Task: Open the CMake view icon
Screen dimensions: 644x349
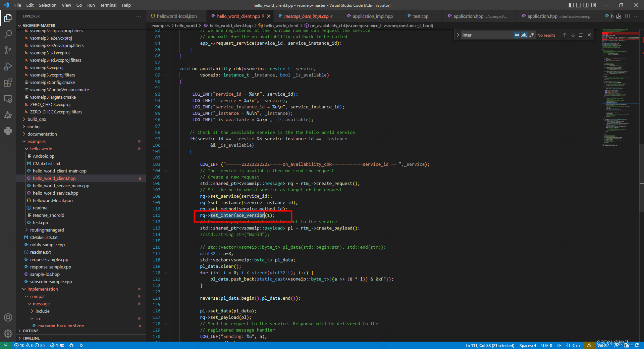Action: [8, 115]
